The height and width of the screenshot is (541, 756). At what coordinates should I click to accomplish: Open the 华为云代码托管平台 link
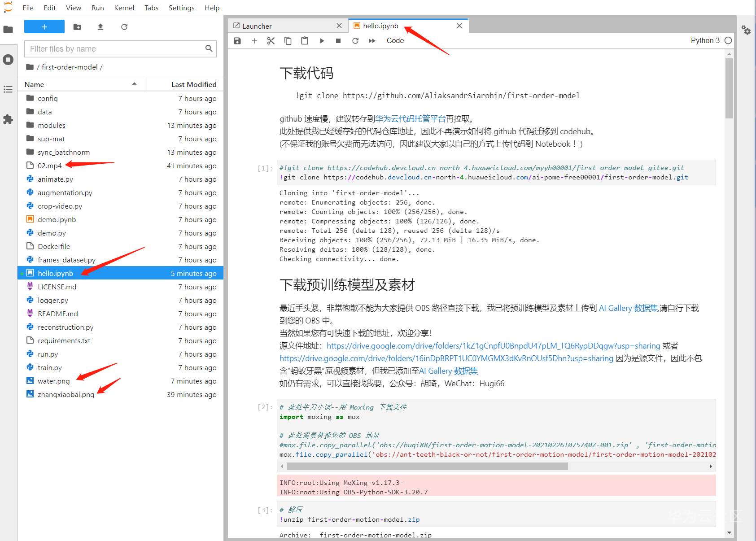[x=411, y=119]
